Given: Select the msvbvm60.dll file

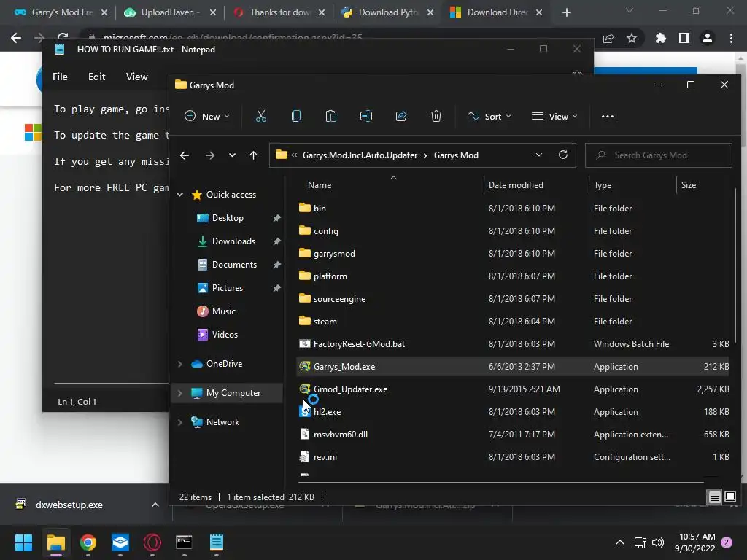Looking at the screenshot, I should click(x=340, y=435).
